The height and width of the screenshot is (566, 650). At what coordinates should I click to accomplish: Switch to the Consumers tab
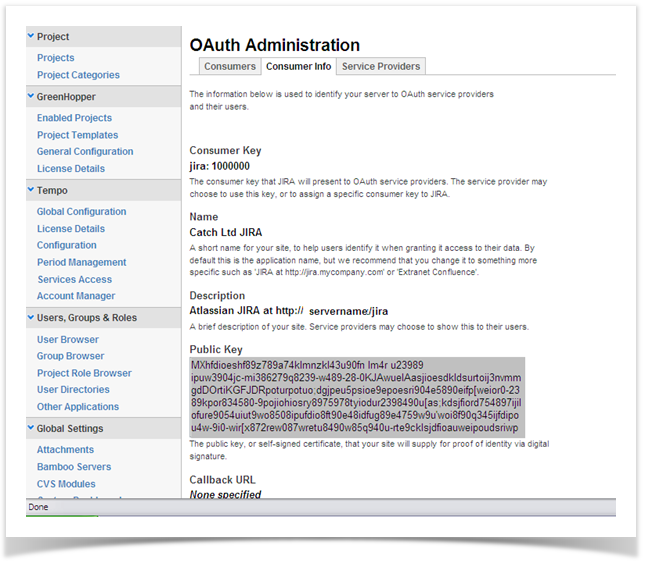229,67
